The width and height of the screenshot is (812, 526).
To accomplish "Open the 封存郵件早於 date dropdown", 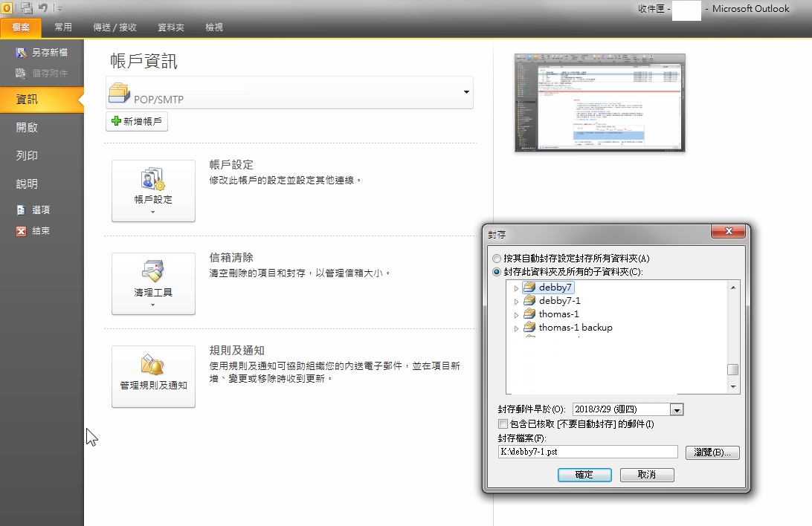I will (x=677, y=409).
